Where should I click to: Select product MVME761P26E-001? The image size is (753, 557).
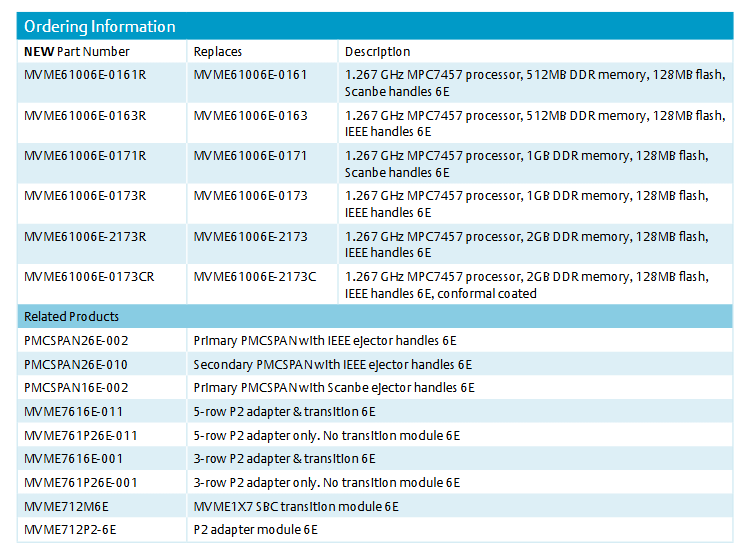(81, 483)
